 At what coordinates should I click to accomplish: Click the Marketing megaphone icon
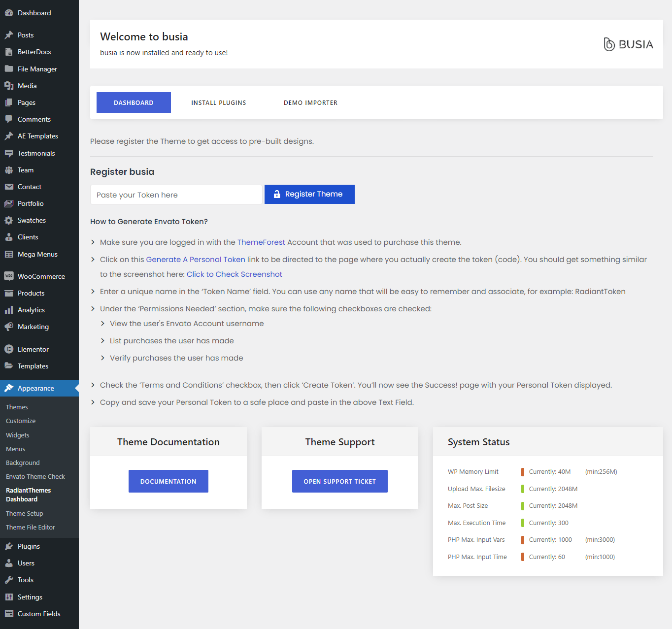(9, 327)
